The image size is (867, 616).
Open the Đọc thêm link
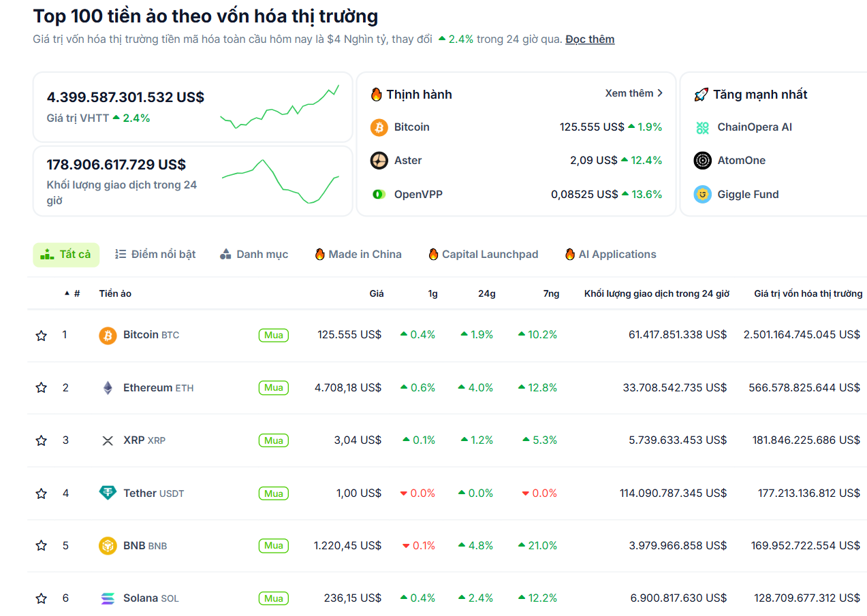pos(590,39)
